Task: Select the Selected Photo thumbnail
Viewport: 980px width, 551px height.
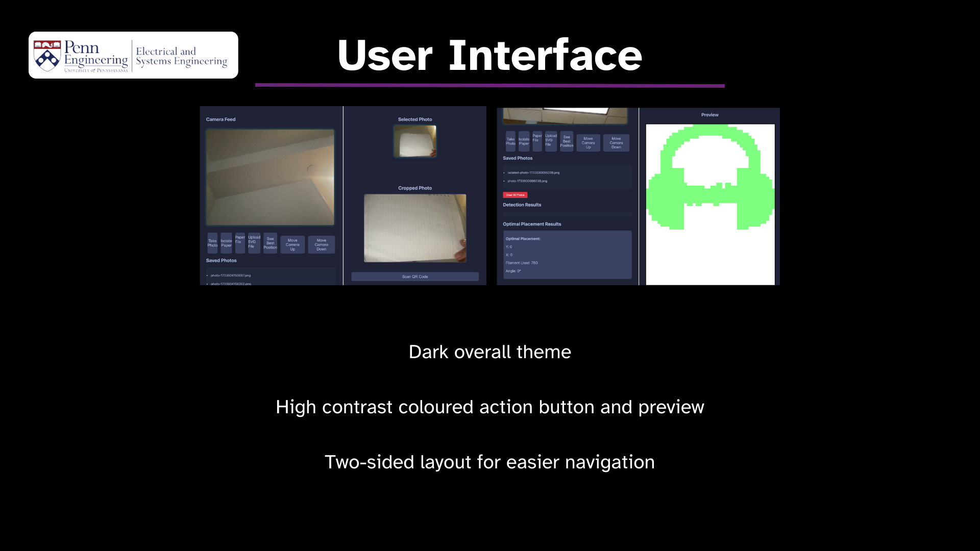Action: click(x=415, y=141)
